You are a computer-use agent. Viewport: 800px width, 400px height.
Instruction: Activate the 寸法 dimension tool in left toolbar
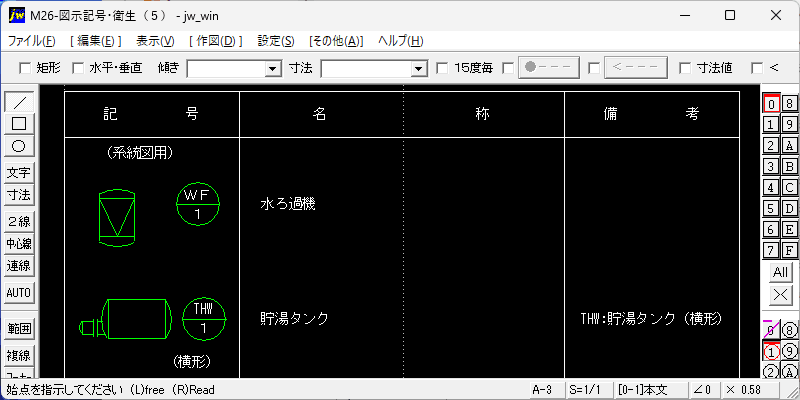point(19,195)
